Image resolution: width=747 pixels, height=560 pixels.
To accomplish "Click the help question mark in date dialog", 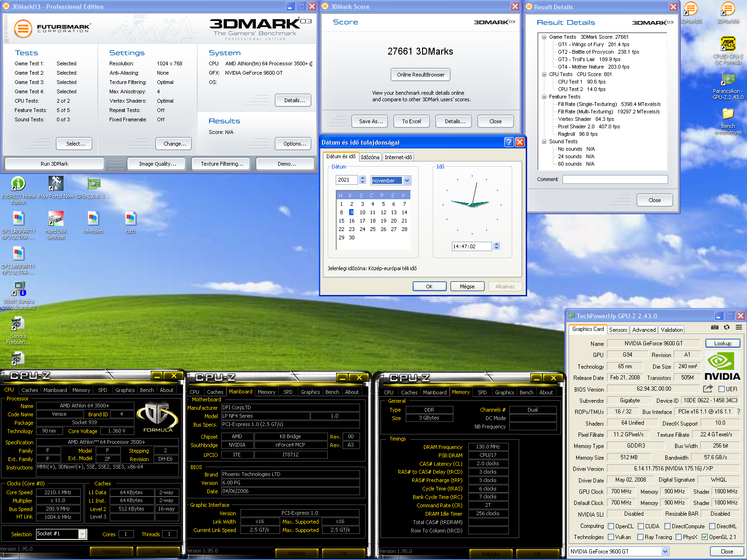I will pos(509,142).
